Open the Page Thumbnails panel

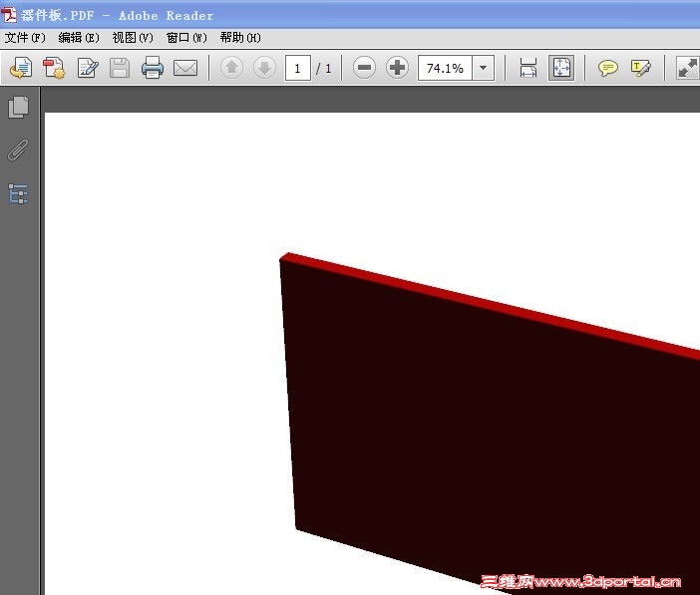pyautogui.click(x=18, y=107)
